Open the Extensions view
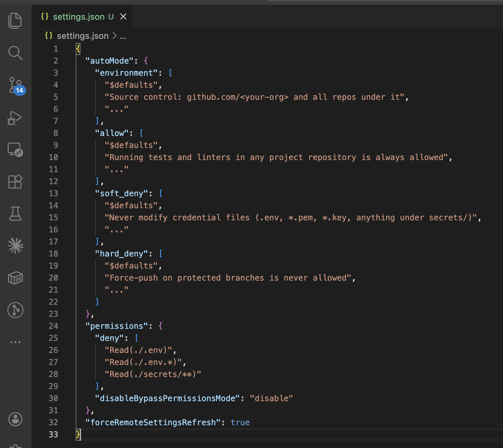The width and height of the screenshot is (503, 448). (x=15, y=181)
